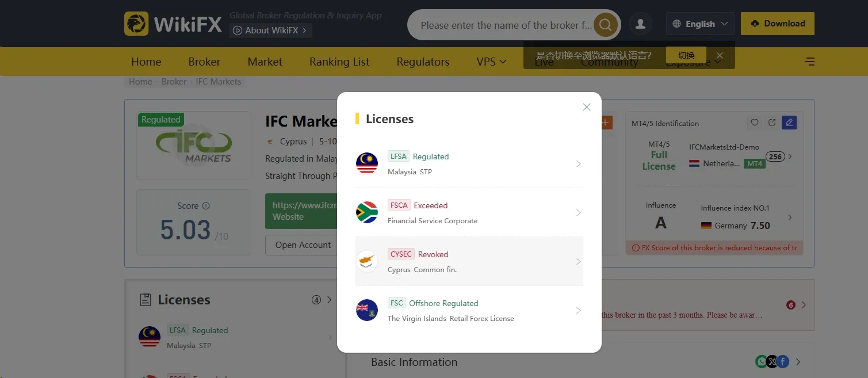Expand the FSCA Exceeded license row
Screen dimensions: 868x378
pyautogui.click(x=469, y=213)
